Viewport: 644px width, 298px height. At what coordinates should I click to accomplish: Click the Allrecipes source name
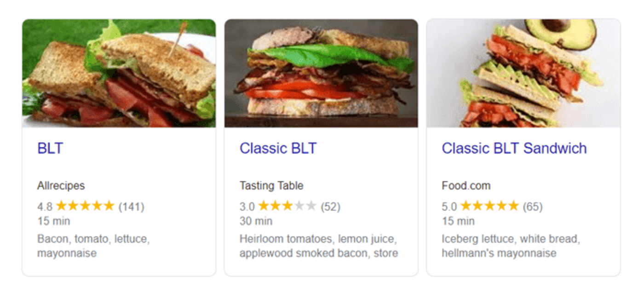click(x=61, y=186)
